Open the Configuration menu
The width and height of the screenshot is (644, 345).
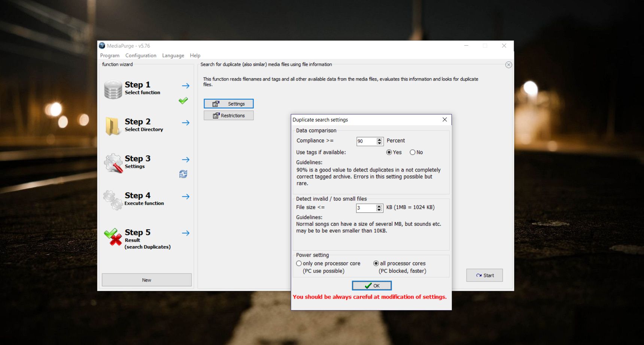[141, 55]
